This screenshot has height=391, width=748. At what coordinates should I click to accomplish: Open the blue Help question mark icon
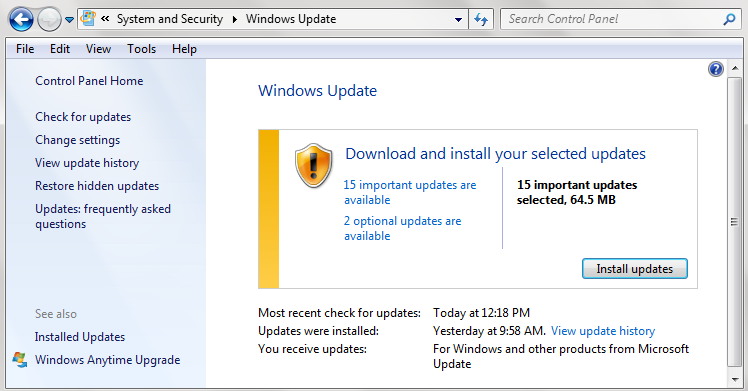pos(716,69)
